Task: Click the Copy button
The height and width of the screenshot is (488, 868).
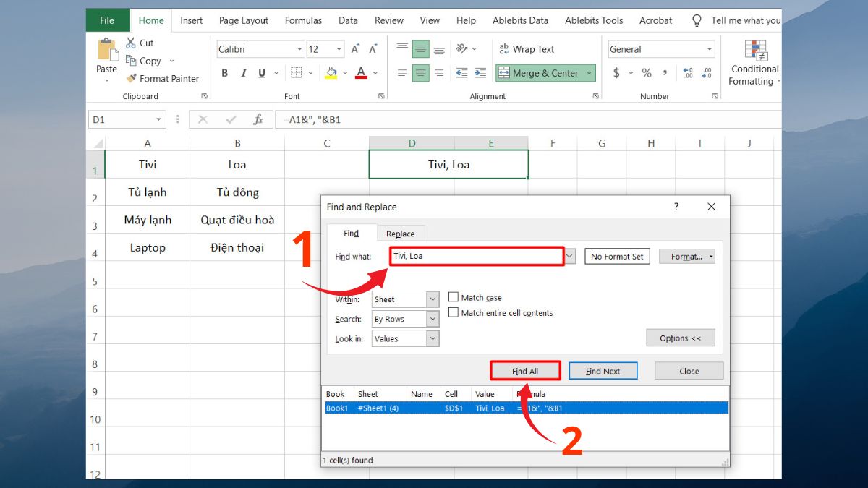Action: click(x=143, y=61)
